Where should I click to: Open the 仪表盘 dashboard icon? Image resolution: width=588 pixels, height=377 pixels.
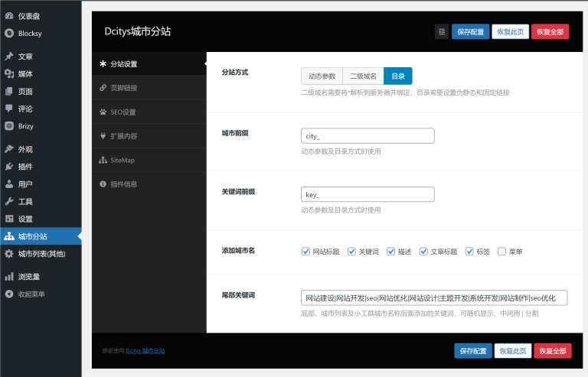click(9, 15)
